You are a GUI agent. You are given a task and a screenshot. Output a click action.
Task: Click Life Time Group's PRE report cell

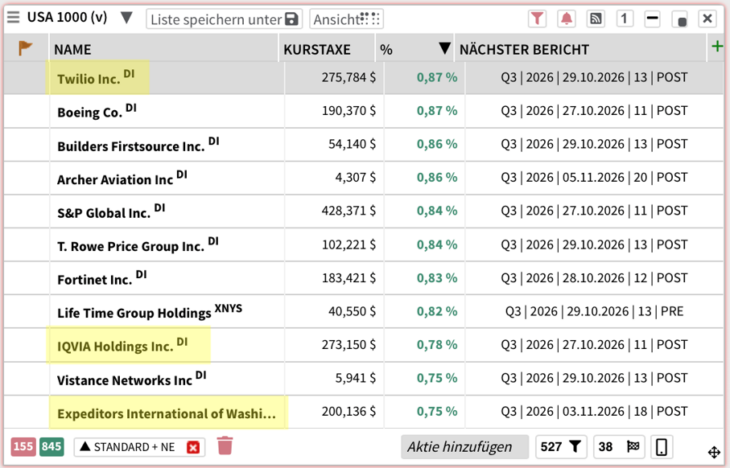tap(595, 311)
